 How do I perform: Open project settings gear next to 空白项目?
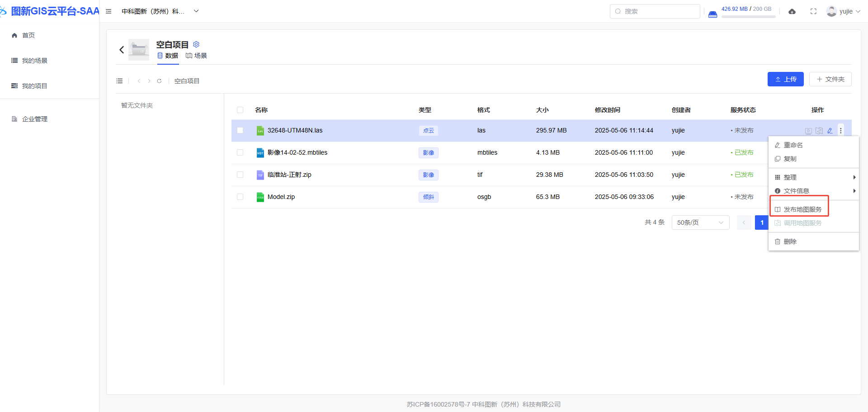click(196, 44)
